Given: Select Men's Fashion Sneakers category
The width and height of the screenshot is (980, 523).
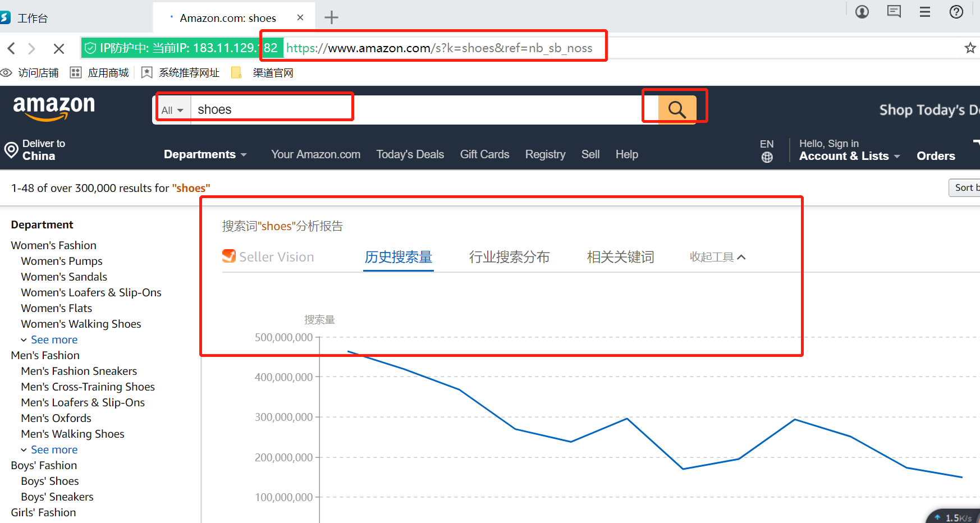Looking at the screenshot, I should click(x=79, y=371).
